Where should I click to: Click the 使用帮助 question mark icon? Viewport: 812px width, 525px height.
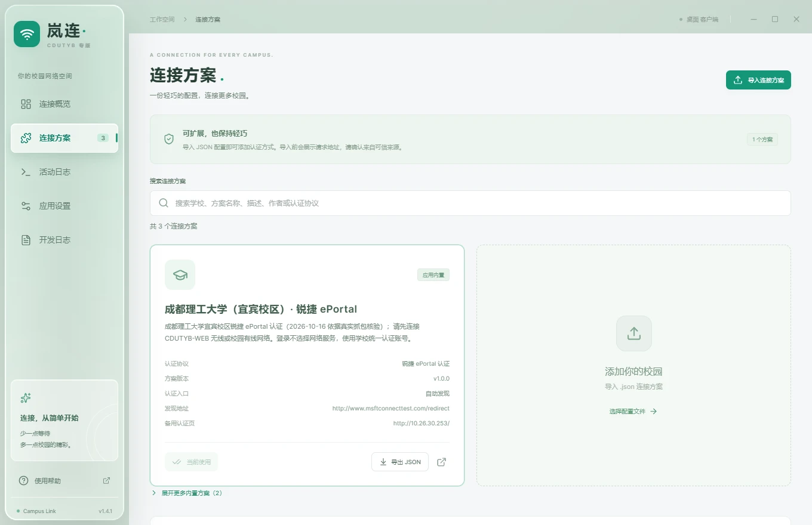23,481
